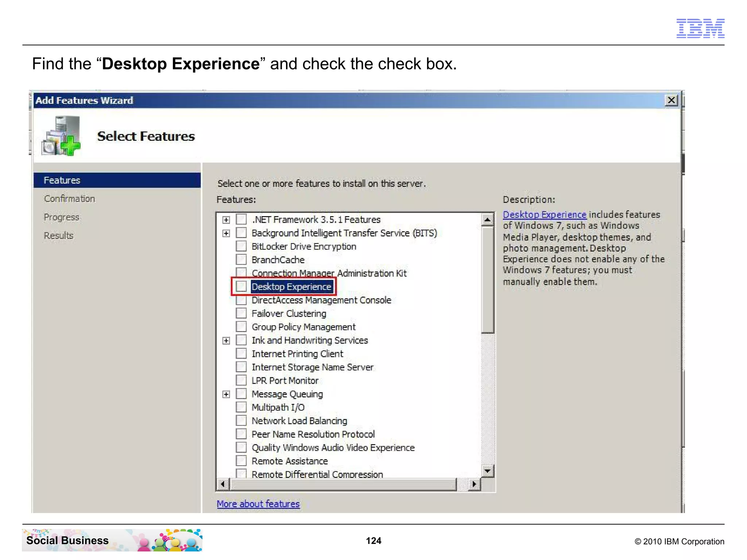The image size is (747, 560).
Task: Check the Internet Printing Client checkbox
Action: pyautogui.click(x=241, y=354)
